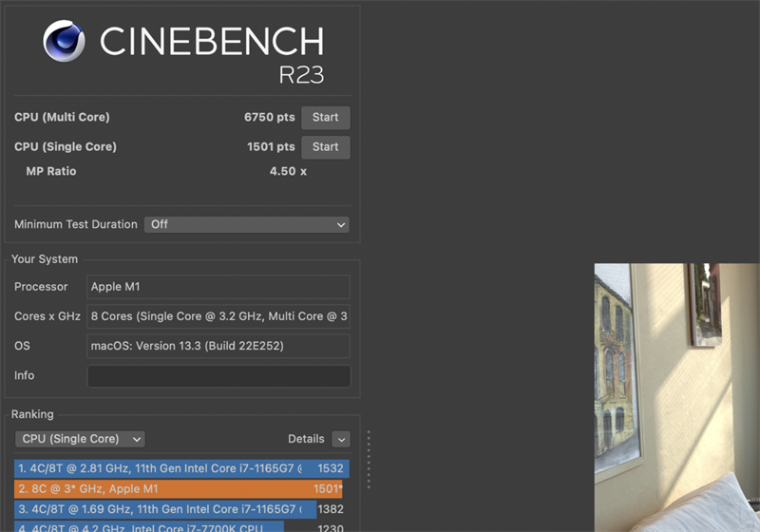Click the Minimum Test Duration label
The height and width of the screenshot is (532, 760).
pyautogui.click(x=76, y=224)
